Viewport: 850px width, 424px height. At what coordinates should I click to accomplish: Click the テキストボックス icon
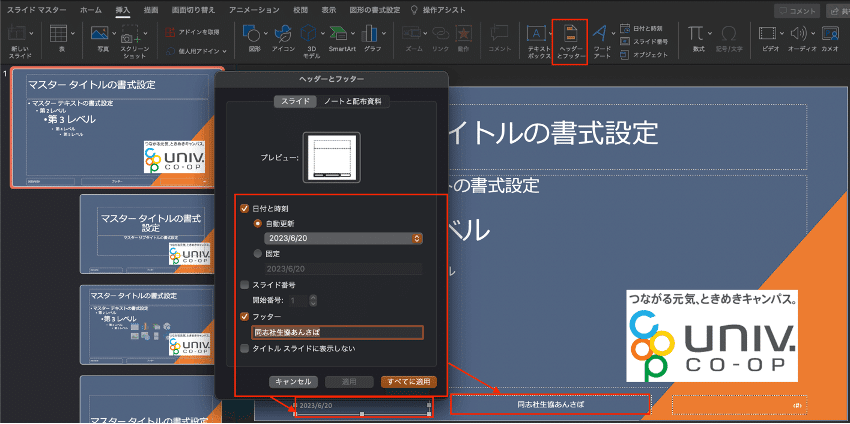click(536, 34)
